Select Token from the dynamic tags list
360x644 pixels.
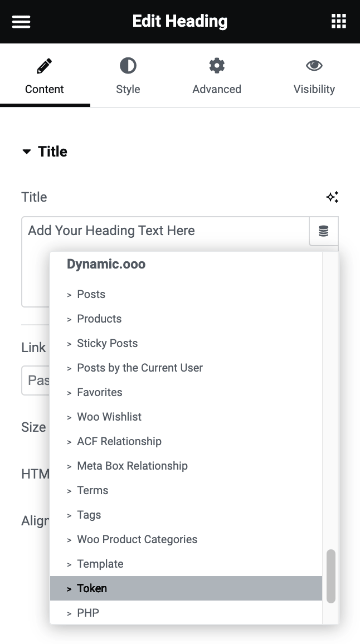[x=92, y=588]
